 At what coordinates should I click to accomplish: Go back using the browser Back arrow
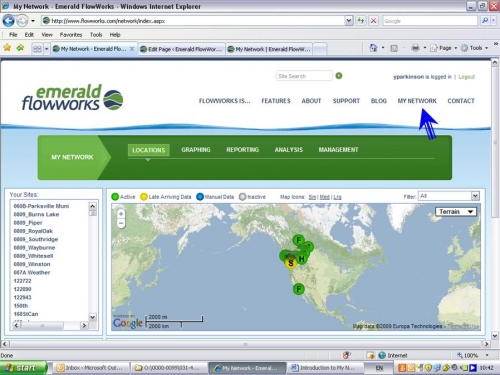(8, 21)
